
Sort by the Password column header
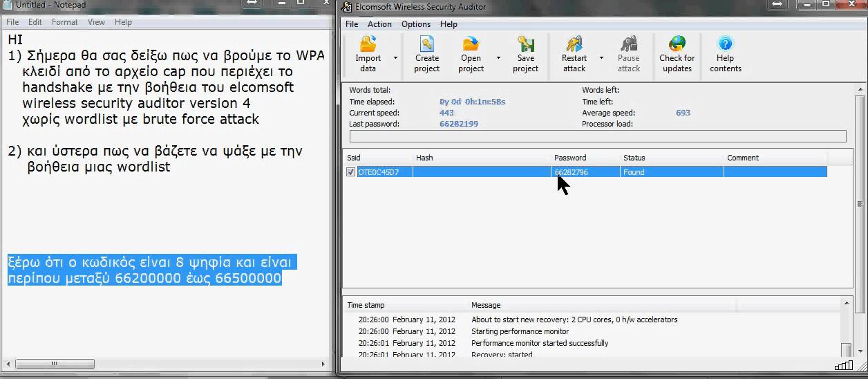coord(585,158)
